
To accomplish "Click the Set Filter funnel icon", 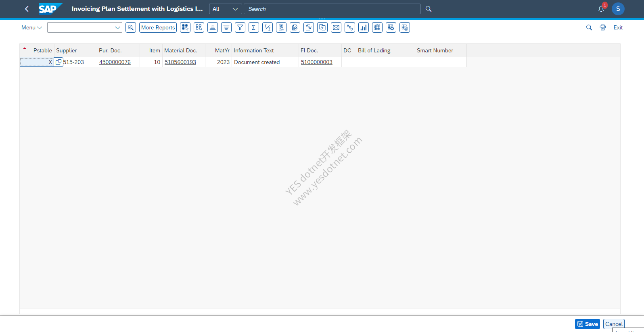I will coord(240,27).
